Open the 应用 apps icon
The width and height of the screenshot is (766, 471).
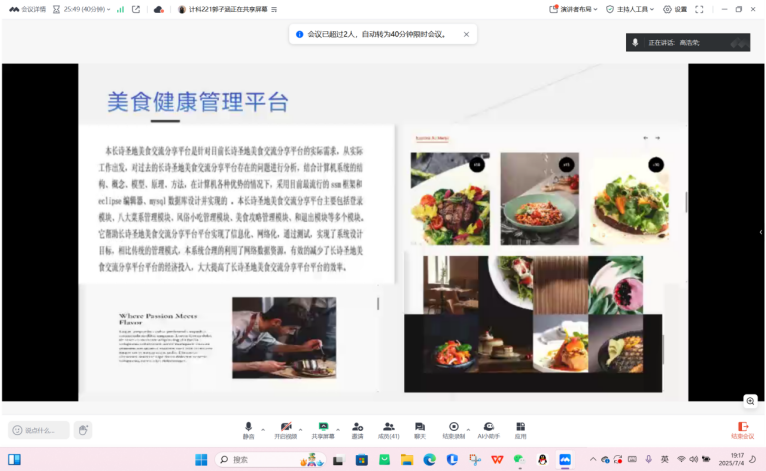coord(520,429)
